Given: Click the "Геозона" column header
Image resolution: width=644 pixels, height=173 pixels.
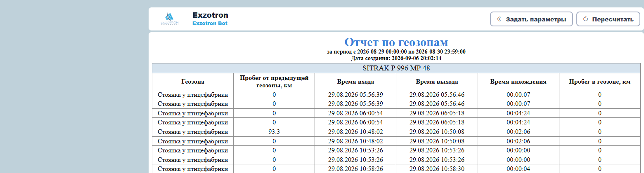Looking at the screenshot, I should 193,82.
